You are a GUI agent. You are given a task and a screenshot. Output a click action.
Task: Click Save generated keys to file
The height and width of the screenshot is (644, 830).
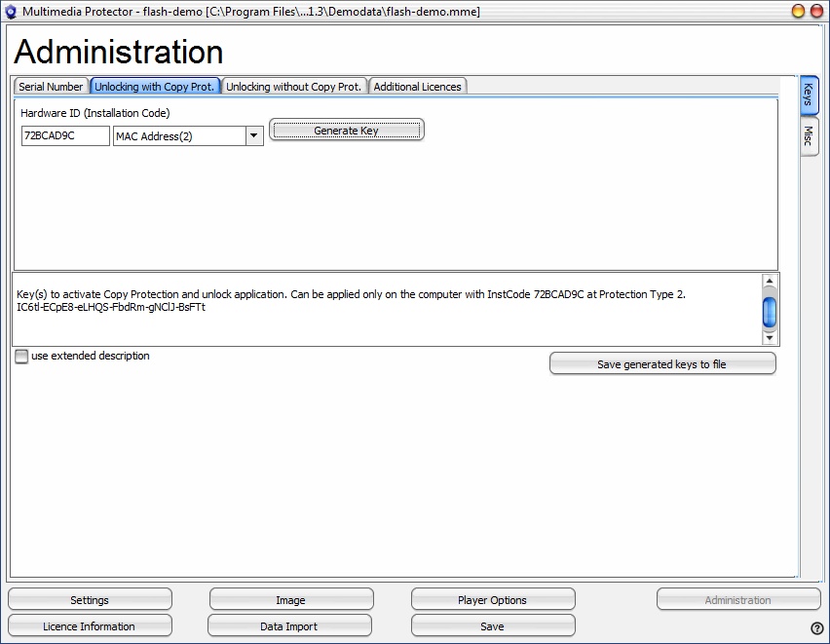click(x=661, y=364)
